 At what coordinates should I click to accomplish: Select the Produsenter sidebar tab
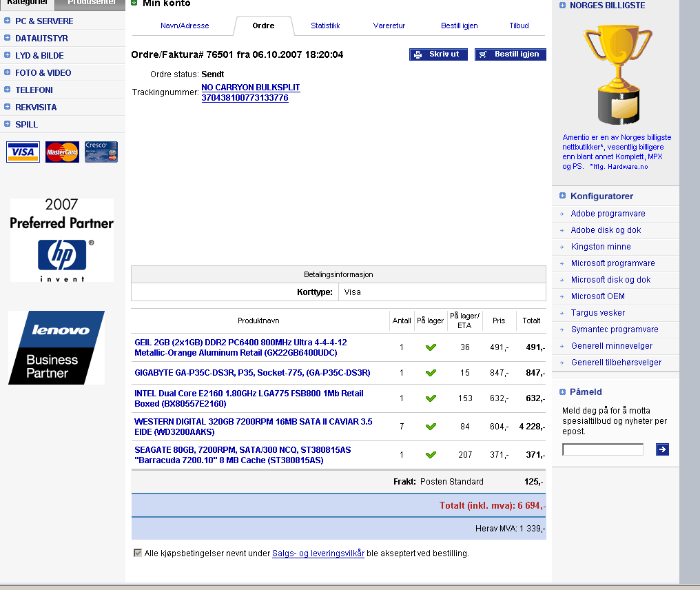(91, 3)
